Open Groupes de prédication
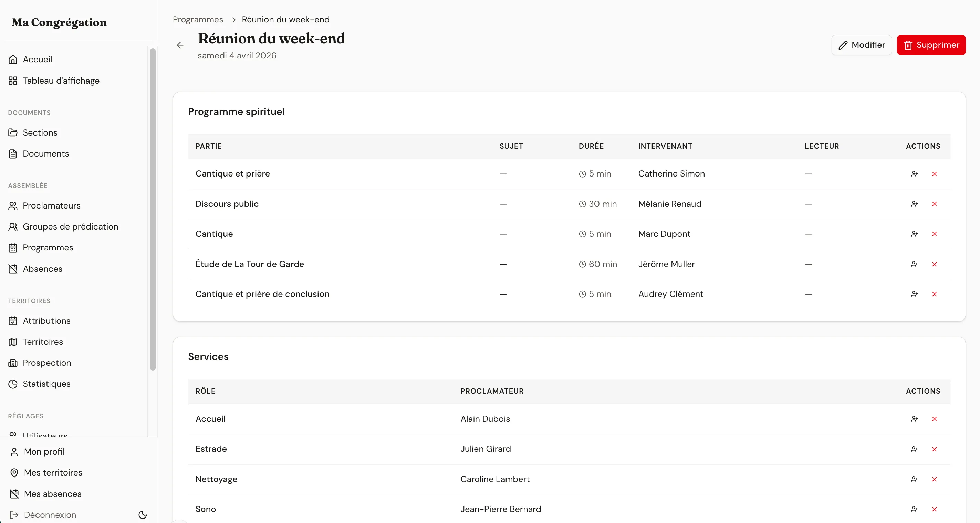 tap(70, 226)
